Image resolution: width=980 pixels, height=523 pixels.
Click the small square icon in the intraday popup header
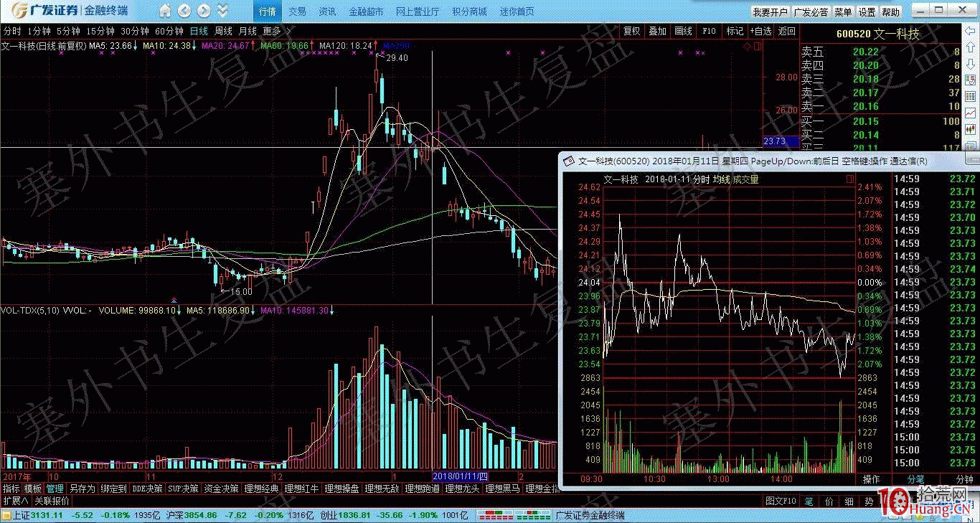[850, 179]
